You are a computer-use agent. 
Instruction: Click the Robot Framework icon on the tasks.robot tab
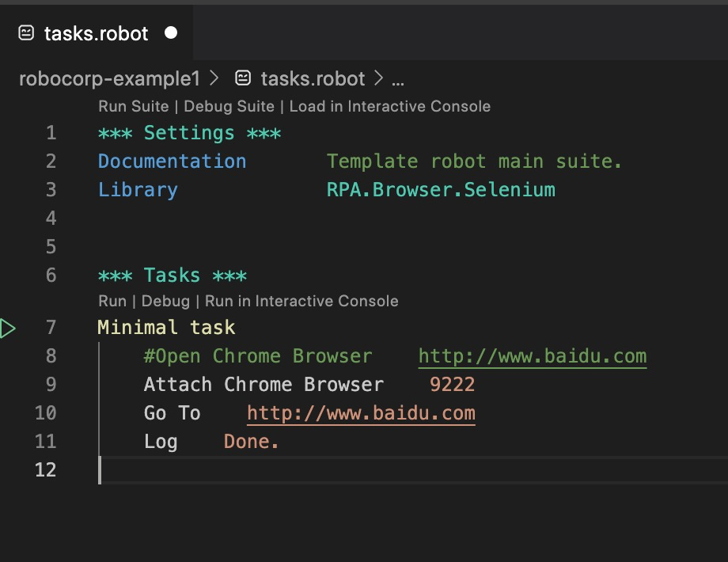coord(25,33)
